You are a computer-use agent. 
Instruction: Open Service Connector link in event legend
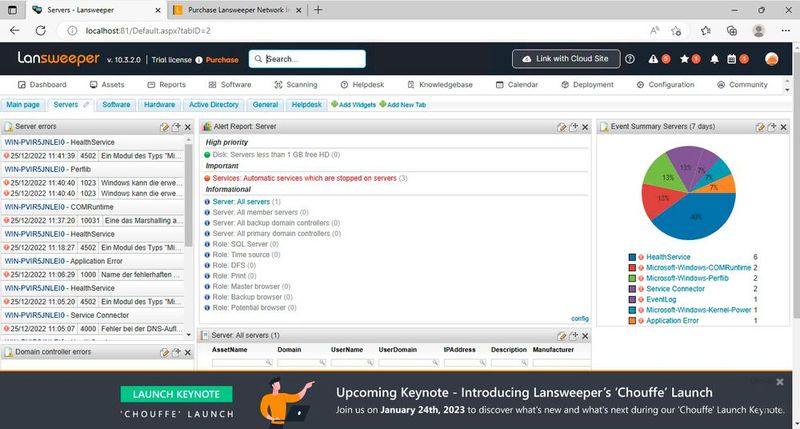[x=676, y=289]
